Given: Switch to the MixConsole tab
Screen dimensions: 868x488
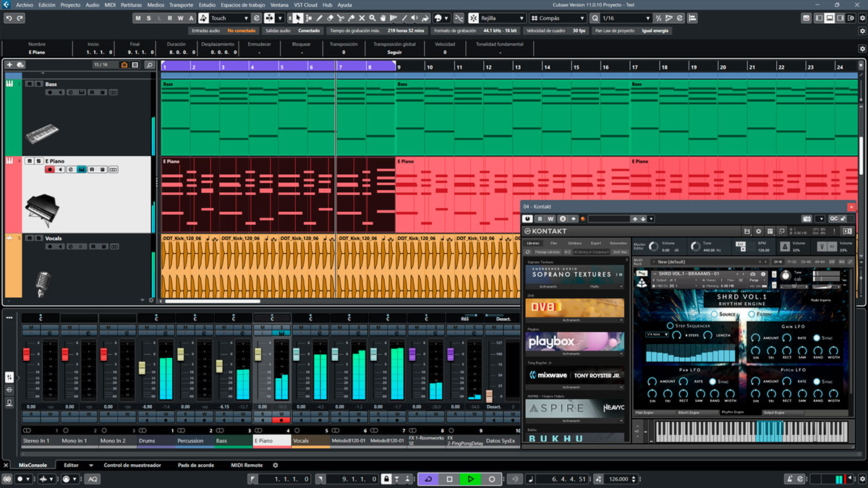Looking at the screenshot, I should click(x=33, y=466).
